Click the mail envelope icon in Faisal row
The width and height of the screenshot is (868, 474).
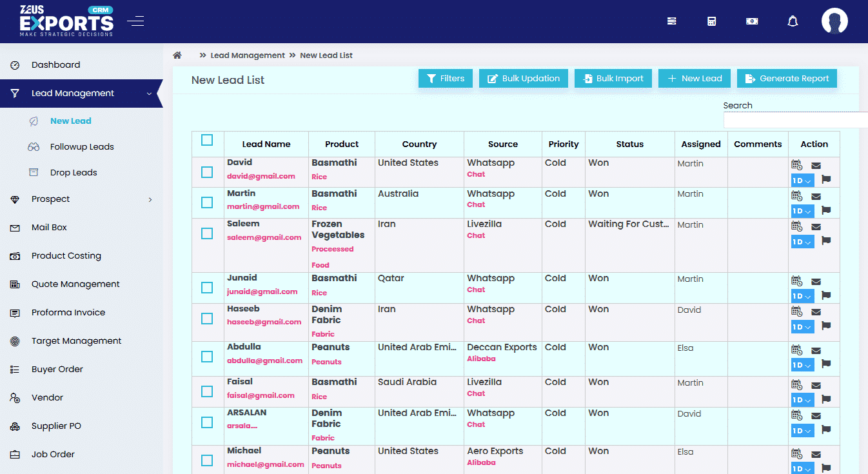click(x=816, y=386)
